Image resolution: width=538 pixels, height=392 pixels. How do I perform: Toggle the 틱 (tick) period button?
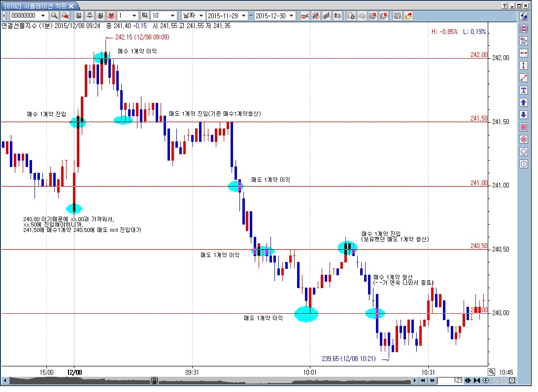tap(144, 16)
